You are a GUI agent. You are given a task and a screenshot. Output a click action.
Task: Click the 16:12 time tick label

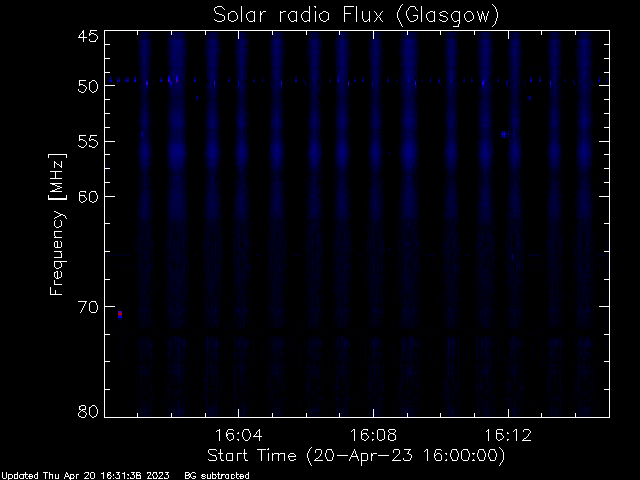pyautogui.click(x=508, y=435)
